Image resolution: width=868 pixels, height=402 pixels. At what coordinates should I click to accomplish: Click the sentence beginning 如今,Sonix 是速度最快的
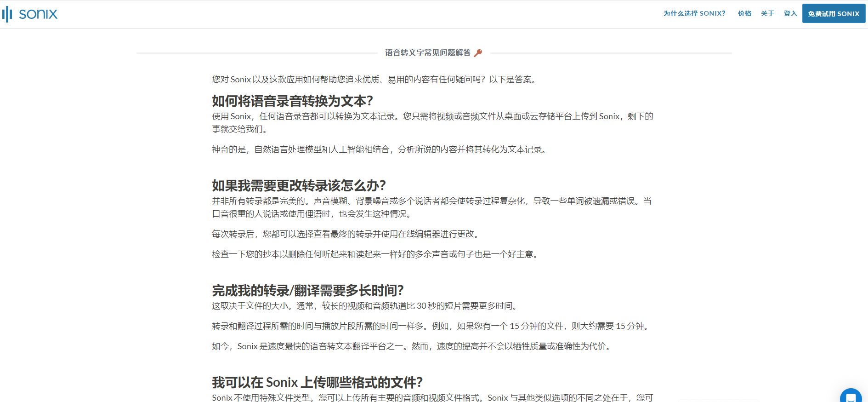(412, 346)
